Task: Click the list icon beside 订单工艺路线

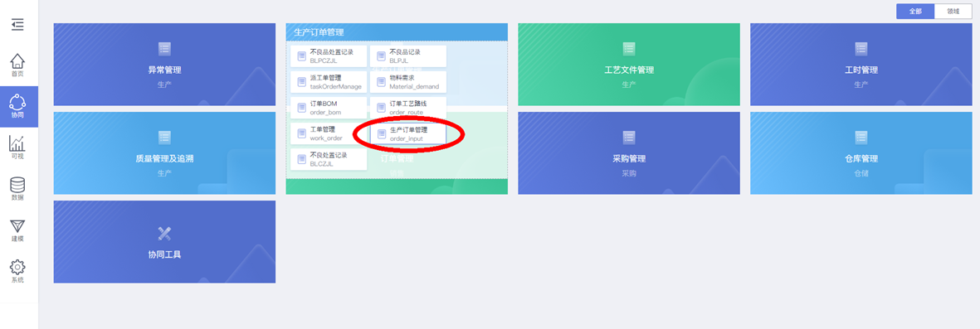Action: 381,108
